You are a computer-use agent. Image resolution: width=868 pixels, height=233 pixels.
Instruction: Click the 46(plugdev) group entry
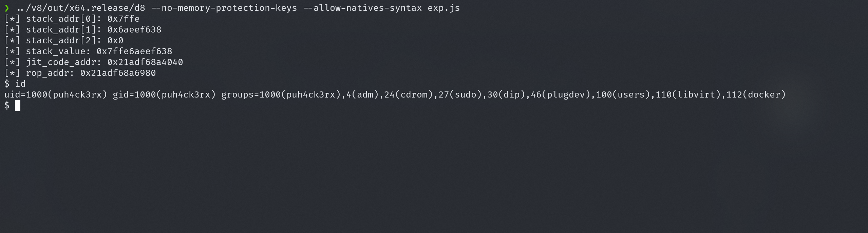[x=560, y=94]
